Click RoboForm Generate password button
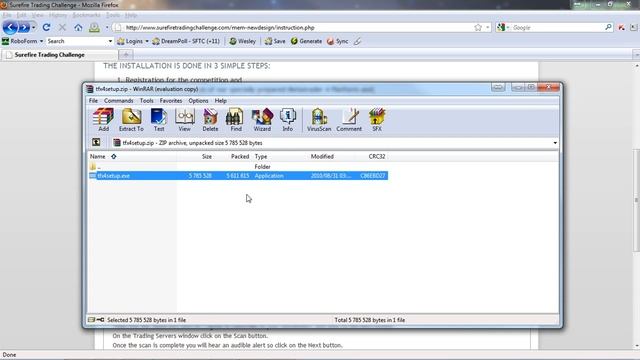Viewport: 640px width, 360px height. point(306,41)
